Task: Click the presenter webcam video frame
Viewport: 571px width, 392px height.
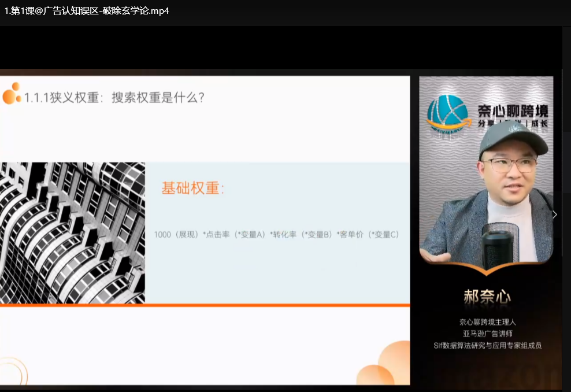Action: (x=486, y=169)
